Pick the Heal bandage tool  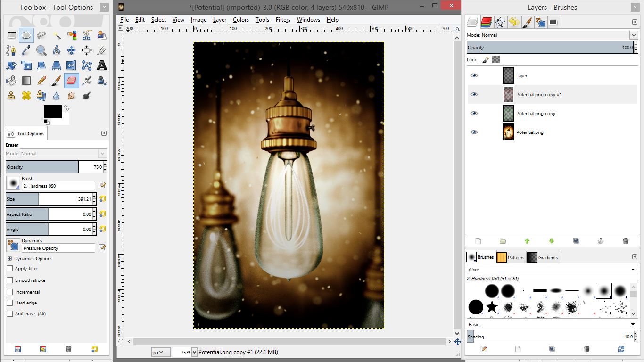26,96
